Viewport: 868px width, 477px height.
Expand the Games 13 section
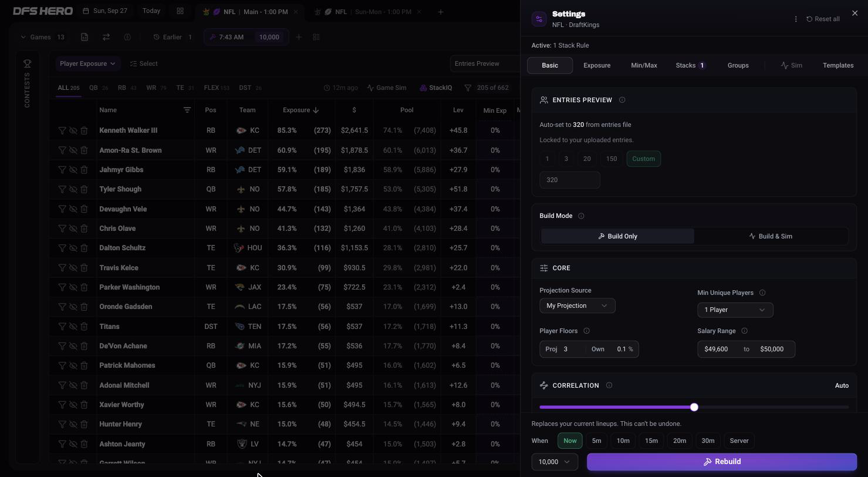coord(42,37)
